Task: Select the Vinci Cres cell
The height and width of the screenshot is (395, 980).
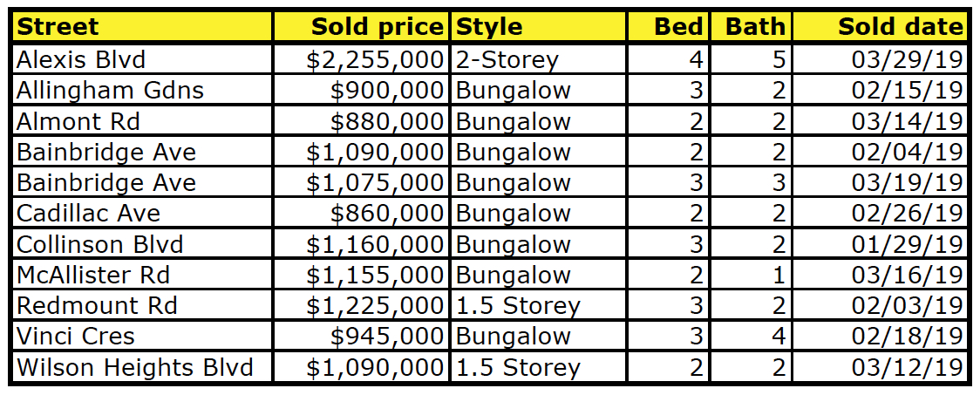Action: coord(142,337)
